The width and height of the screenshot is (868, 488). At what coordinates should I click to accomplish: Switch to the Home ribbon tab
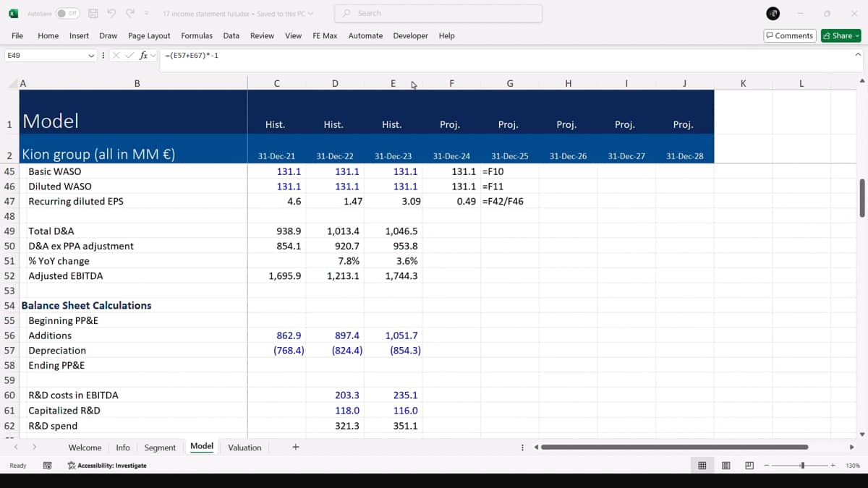coord(48,35)
